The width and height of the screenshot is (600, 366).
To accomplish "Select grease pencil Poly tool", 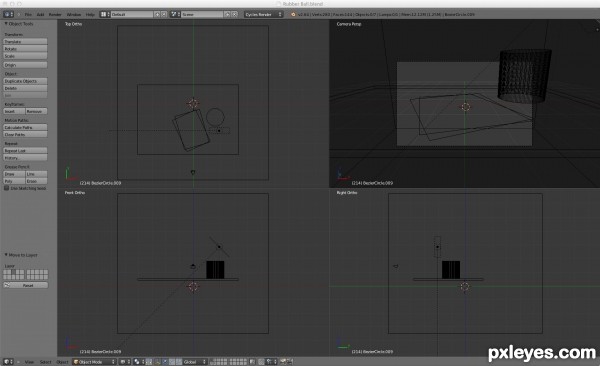I will (x=14, y=181).
